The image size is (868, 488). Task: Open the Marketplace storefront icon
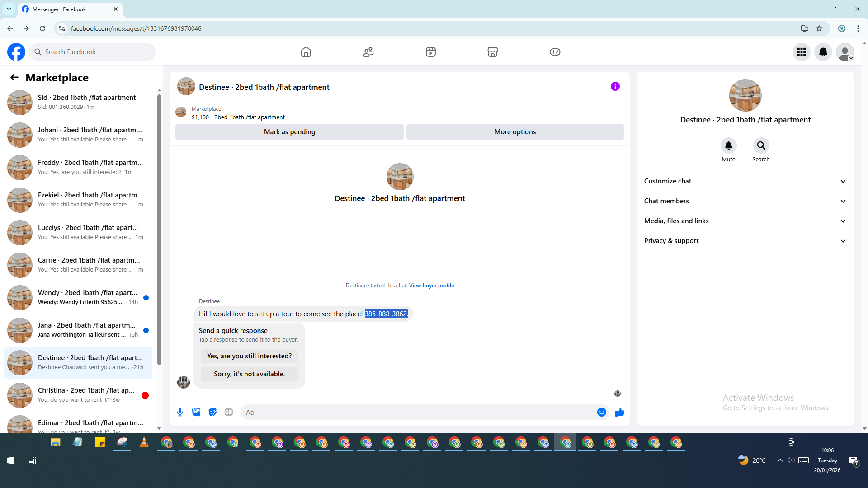[x=493, y=52]
